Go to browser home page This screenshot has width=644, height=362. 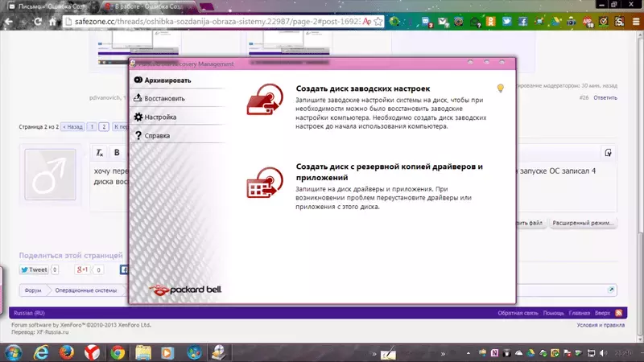[52, 22]
